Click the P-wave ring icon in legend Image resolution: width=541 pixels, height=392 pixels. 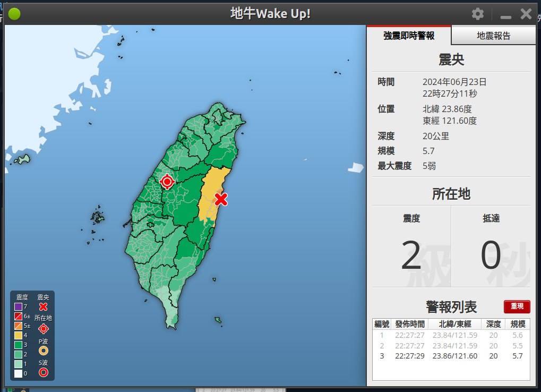tap(44, 351)
